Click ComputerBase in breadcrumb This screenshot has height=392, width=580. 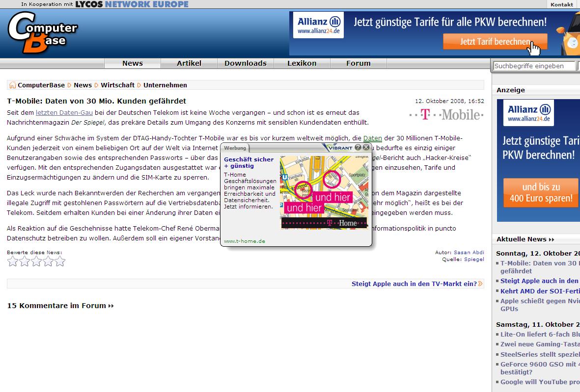[x=41, y=85]
